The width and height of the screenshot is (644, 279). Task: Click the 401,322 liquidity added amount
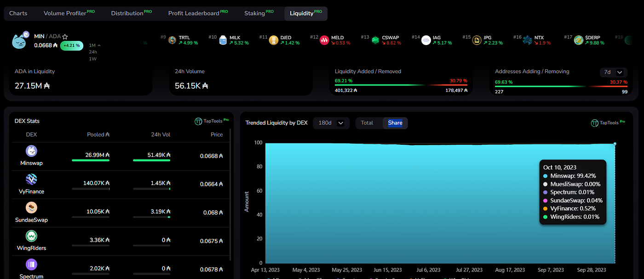coord(346,91)
